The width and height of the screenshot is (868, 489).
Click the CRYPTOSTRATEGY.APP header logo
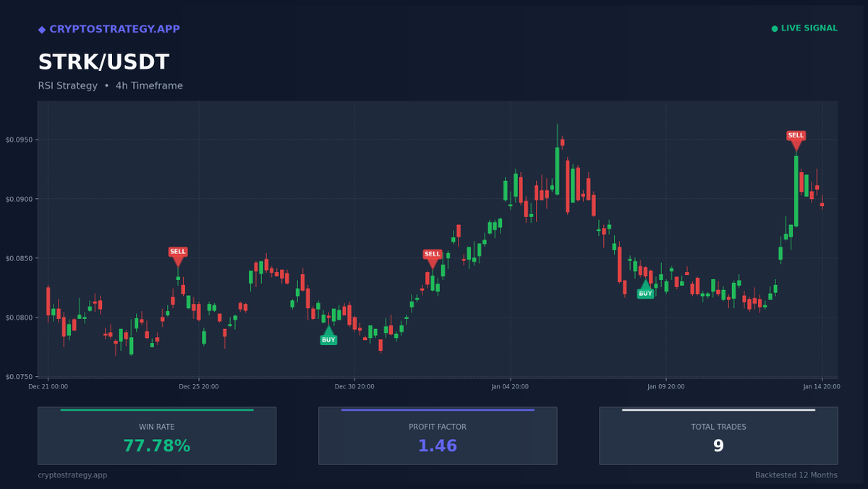109,30
